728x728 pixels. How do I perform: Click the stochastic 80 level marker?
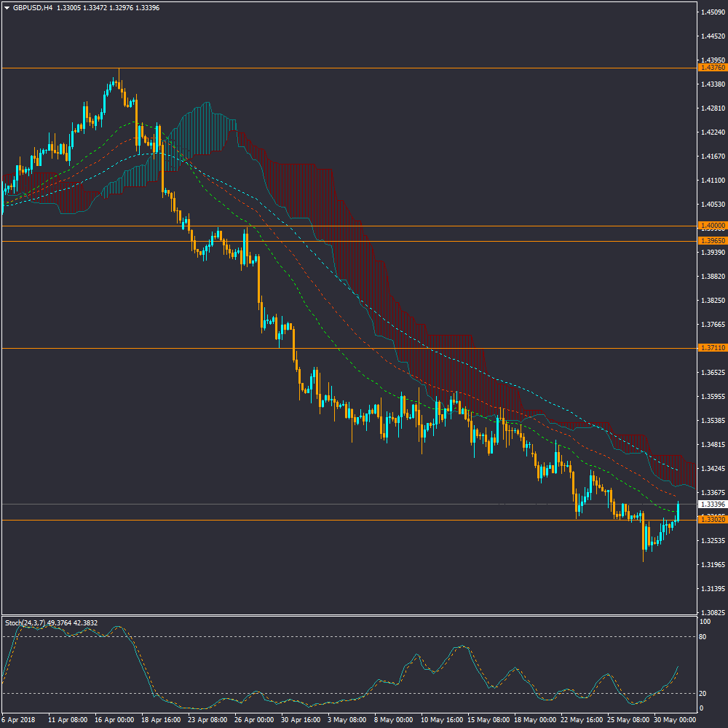(703, 637)
